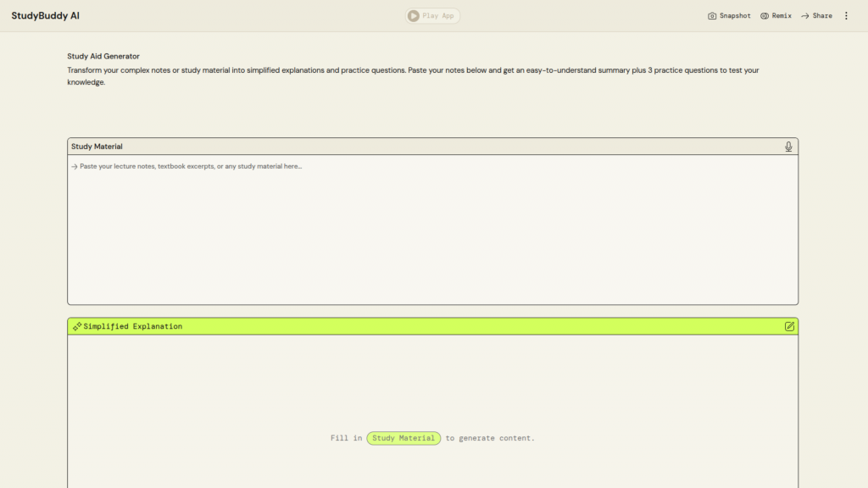Viewport: 868px width, 488px height.
Task: Click the Snapshot camera icon
Action: click(x=712, y=16)
